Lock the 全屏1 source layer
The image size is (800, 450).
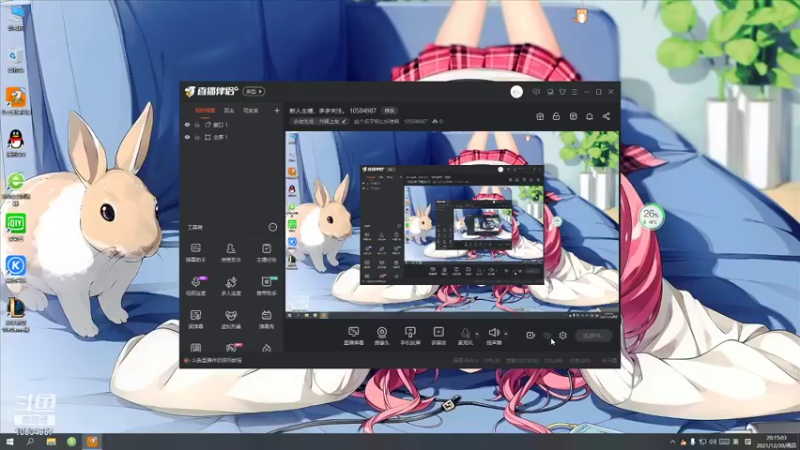click(197, 137)
